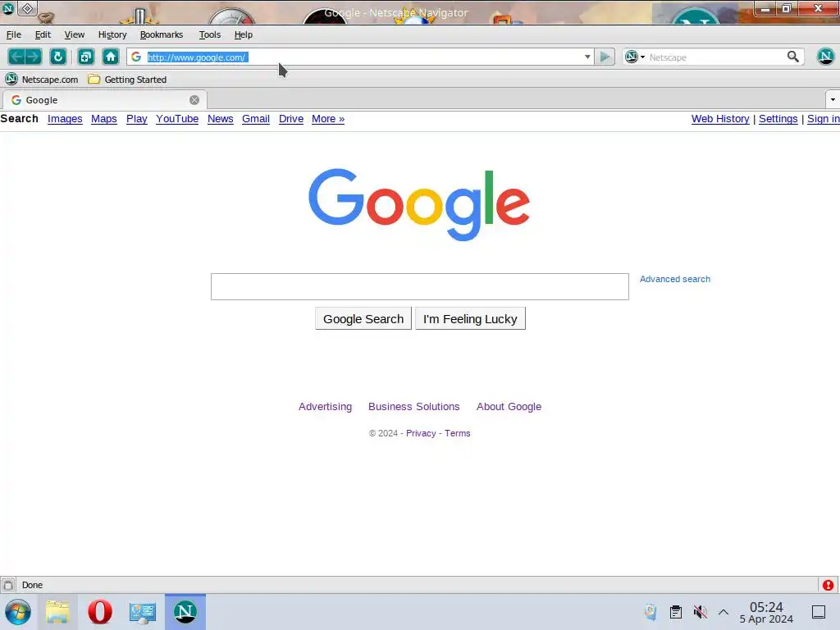Screen dimensions: 840x630
Task: Open the Maps link
Action: [104, 119]
